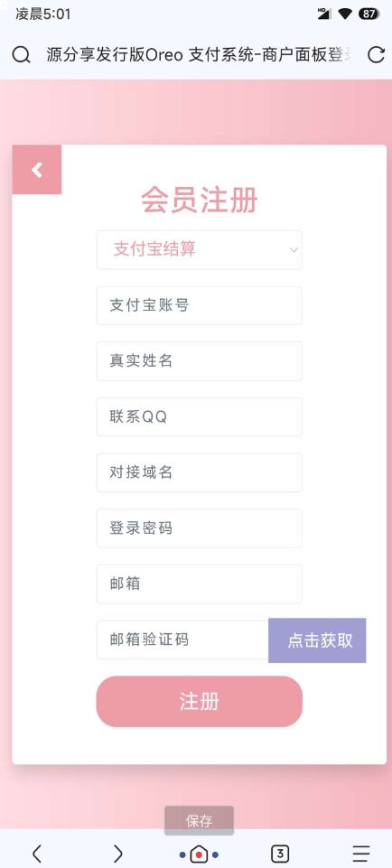Submit the form with 注册 button

click(200, 702)
